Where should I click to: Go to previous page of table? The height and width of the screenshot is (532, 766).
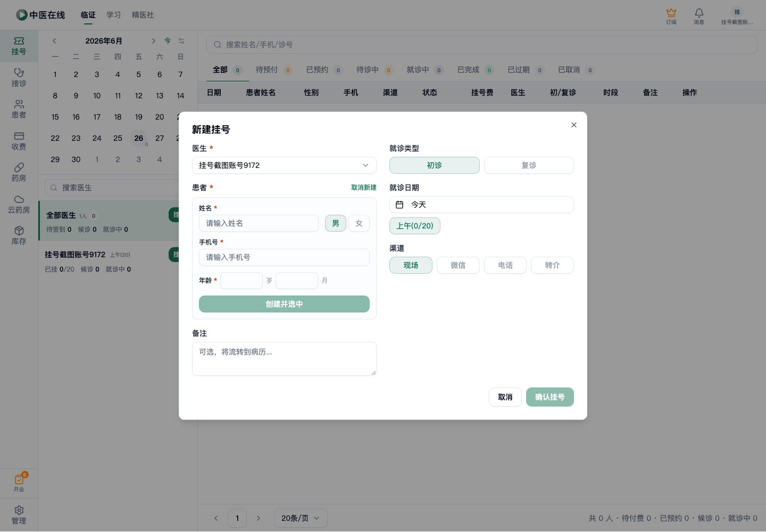click(x=216, y=518)
